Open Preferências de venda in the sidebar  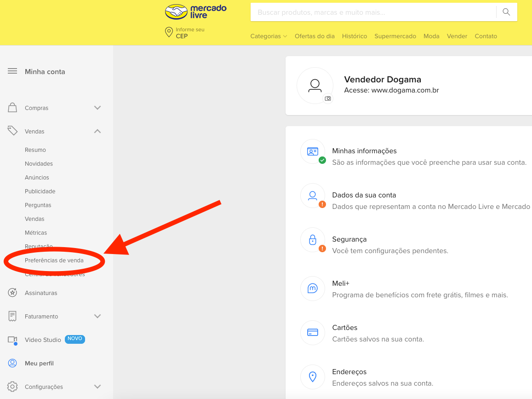54,260
